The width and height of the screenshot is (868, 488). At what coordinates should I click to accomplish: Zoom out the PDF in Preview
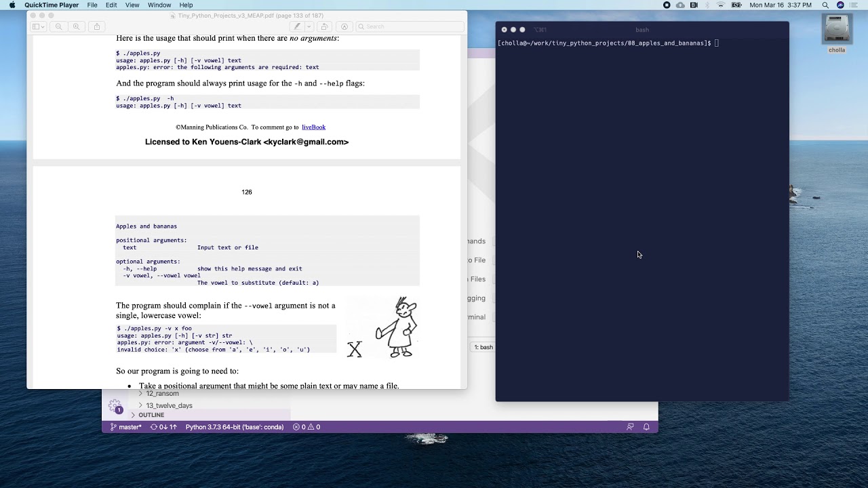pos(58,26)
